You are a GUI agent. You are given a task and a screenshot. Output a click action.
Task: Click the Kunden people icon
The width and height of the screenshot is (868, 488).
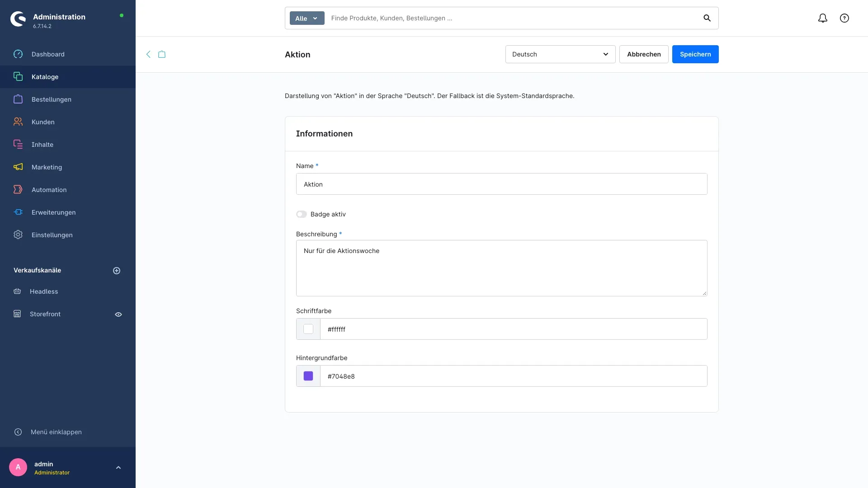point(18,122)
